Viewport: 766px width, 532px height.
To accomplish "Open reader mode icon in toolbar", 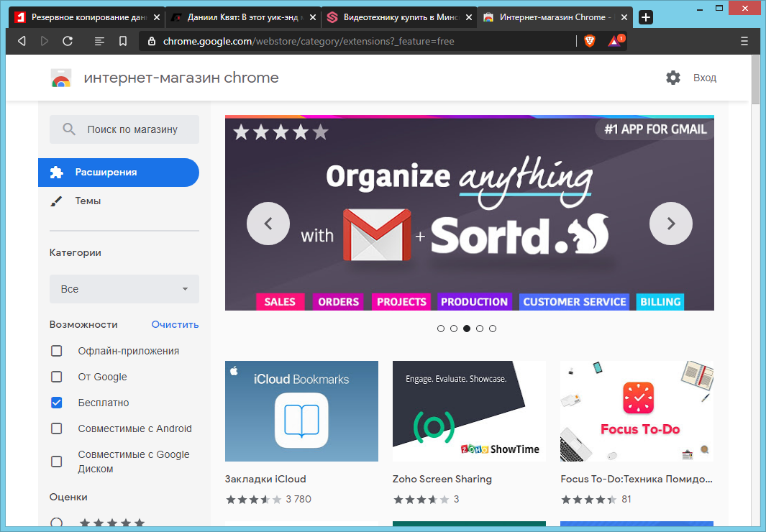I will coord(99,41).
